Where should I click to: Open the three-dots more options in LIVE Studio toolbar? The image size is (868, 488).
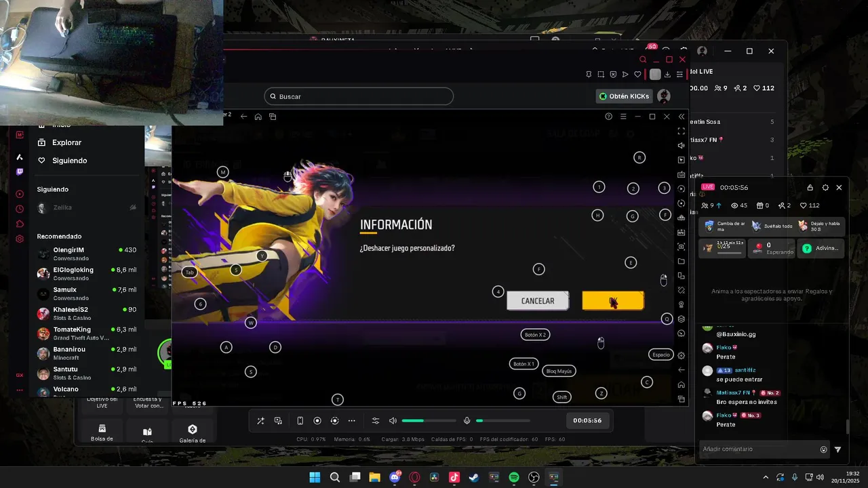351,421
